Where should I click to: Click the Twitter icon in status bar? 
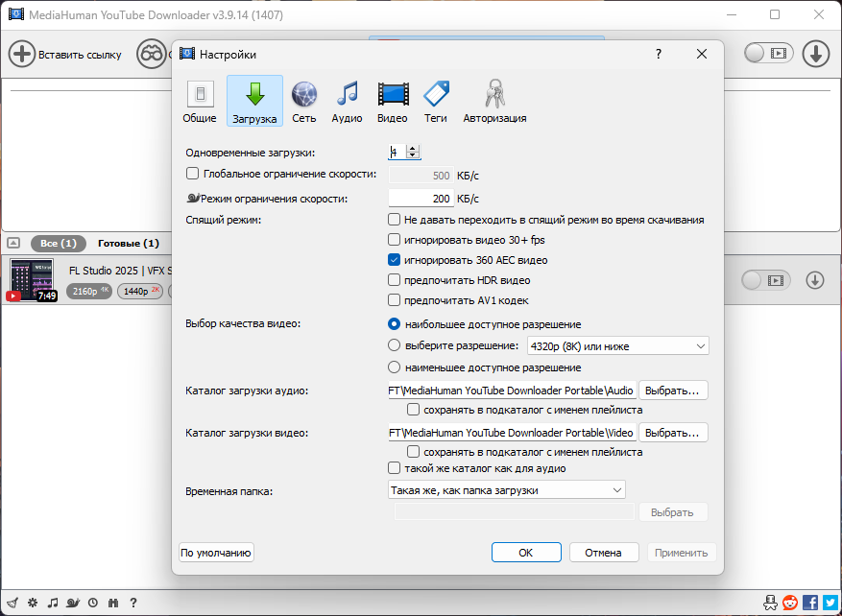tap(830, 602)
